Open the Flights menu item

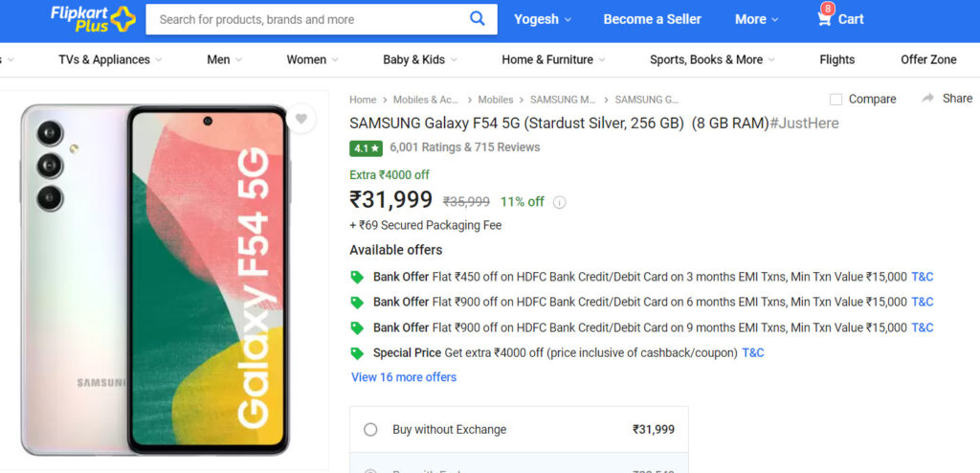click(836, 60)
